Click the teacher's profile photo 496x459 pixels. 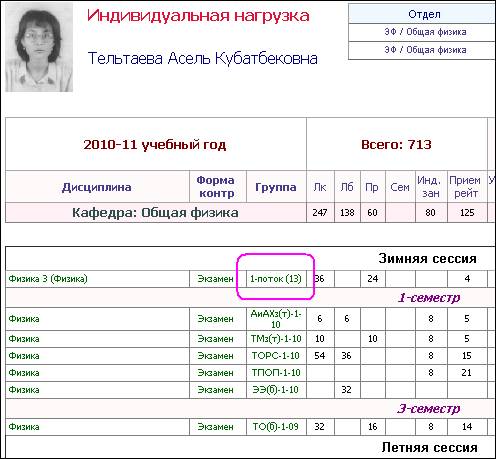coord(39,47)
